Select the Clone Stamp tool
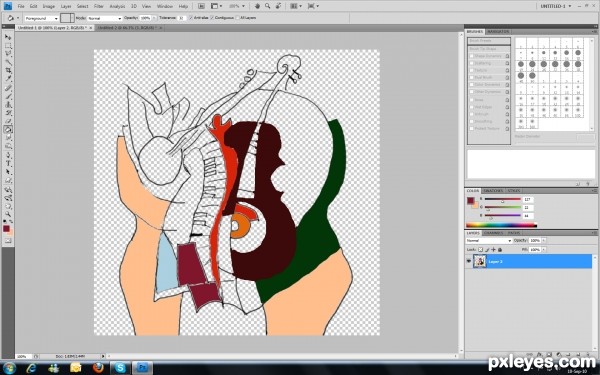Screen dimensions: 600x375 8,105
